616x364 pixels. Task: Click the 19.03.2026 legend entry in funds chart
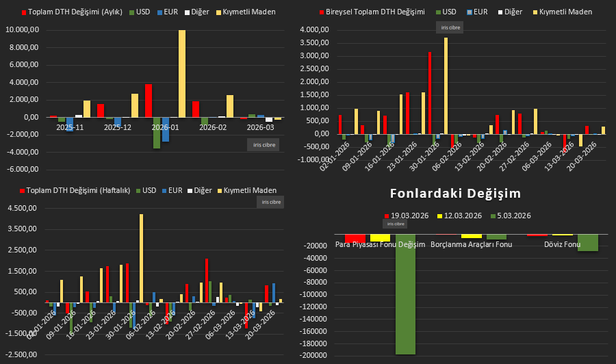406,216
